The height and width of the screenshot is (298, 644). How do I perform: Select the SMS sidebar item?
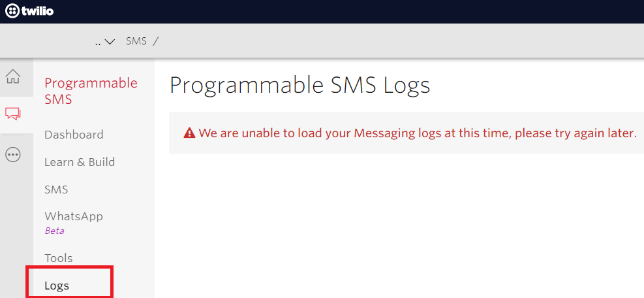[56, 190]
